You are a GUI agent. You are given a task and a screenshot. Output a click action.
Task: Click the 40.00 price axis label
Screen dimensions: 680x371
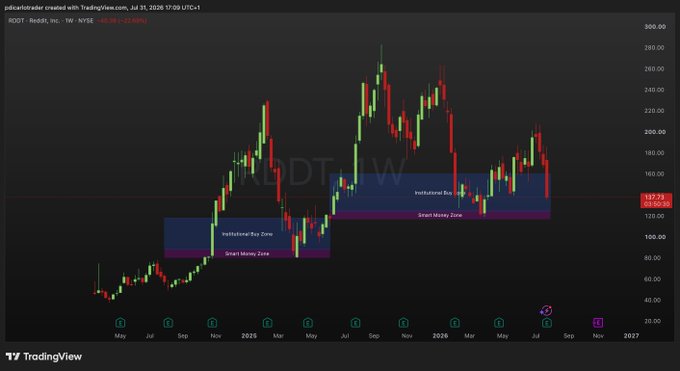(x=652, y=300)
